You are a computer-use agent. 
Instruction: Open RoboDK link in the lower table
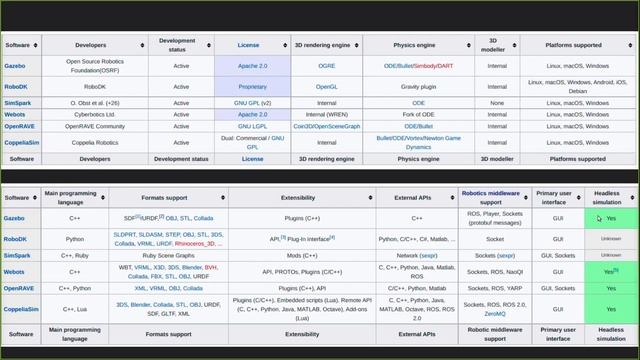(x=15, y=239)
